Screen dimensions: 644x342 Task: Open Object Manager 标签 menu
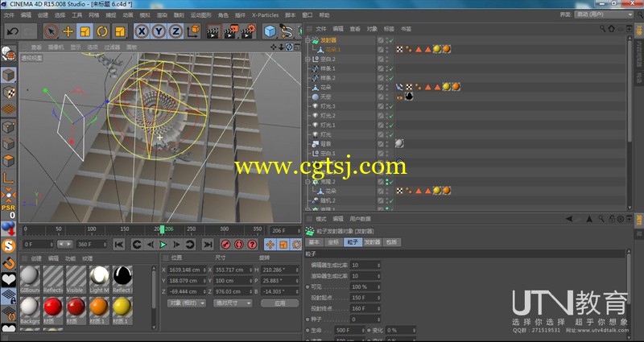tap(389, 29)
